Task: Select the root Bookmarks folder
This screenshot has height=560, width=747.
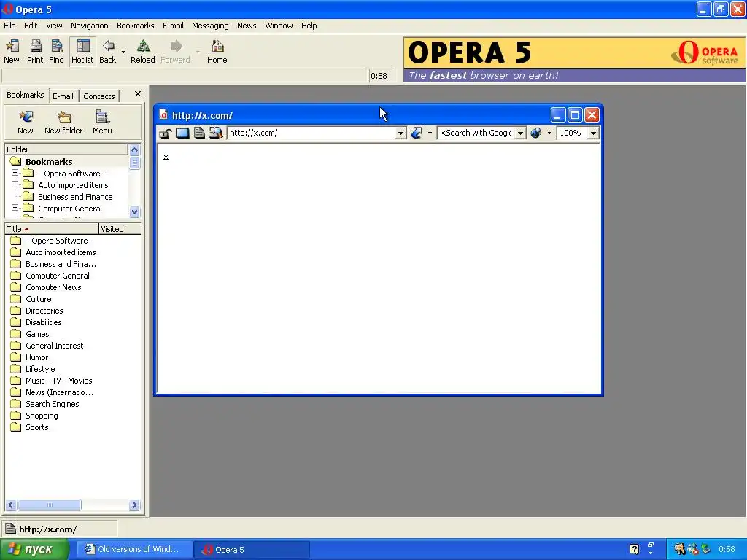Action: tap(49, 162)
